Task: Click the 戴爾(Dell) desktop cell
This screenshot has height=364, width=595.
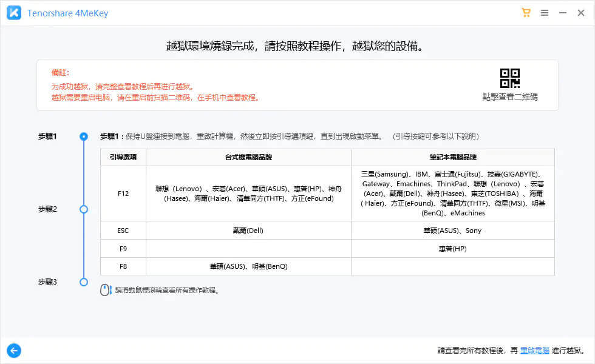Action: 248,230
